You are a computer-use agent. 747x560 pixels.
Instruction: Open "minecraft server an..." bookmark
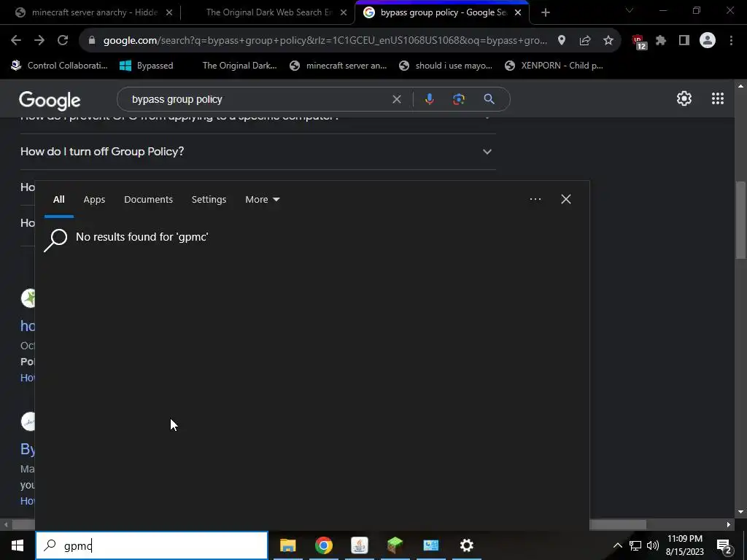tap(338, 66)
